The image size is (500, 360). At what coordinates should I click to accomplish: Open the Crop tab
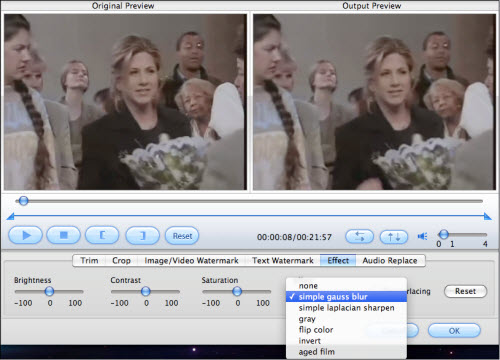coord(121,260)
